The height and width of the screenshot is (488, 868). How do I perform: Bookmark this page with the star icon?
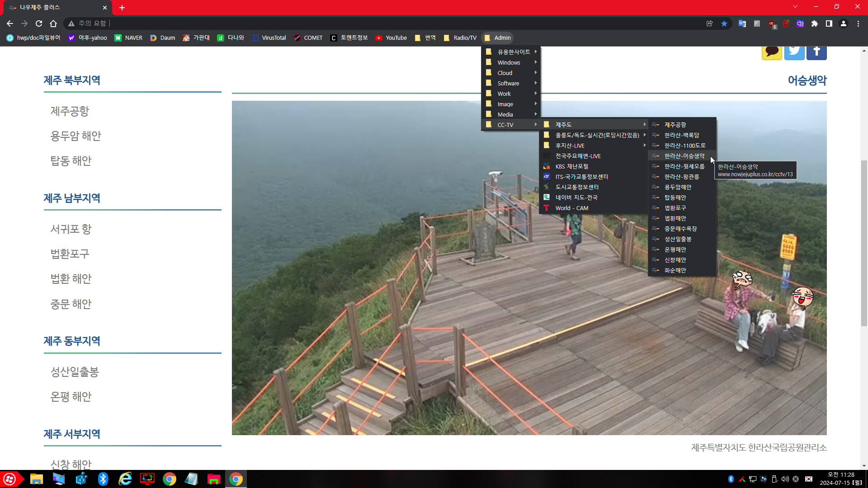(724, 23)
